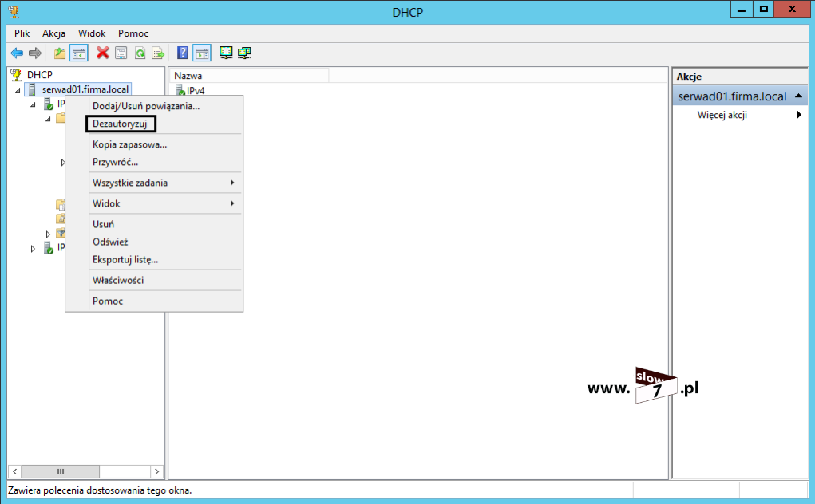Toggle the show/hide Action pane icon
Viewport: 815px width, 504px height.
202,53
